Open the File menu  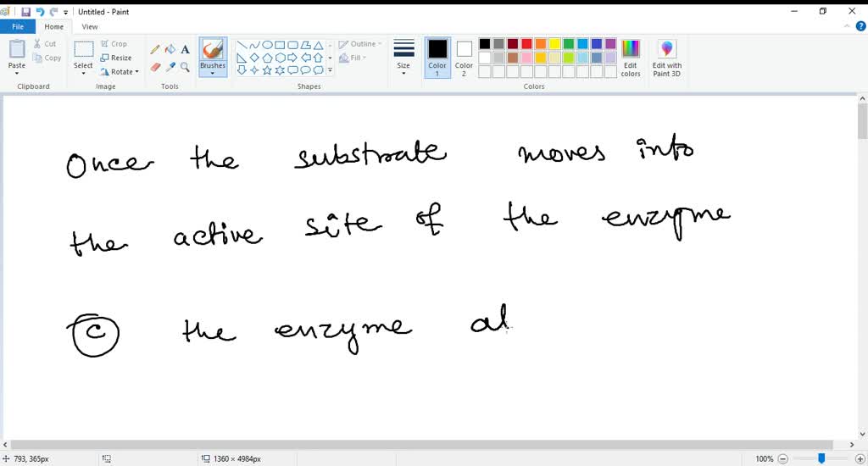coord(18,26)
